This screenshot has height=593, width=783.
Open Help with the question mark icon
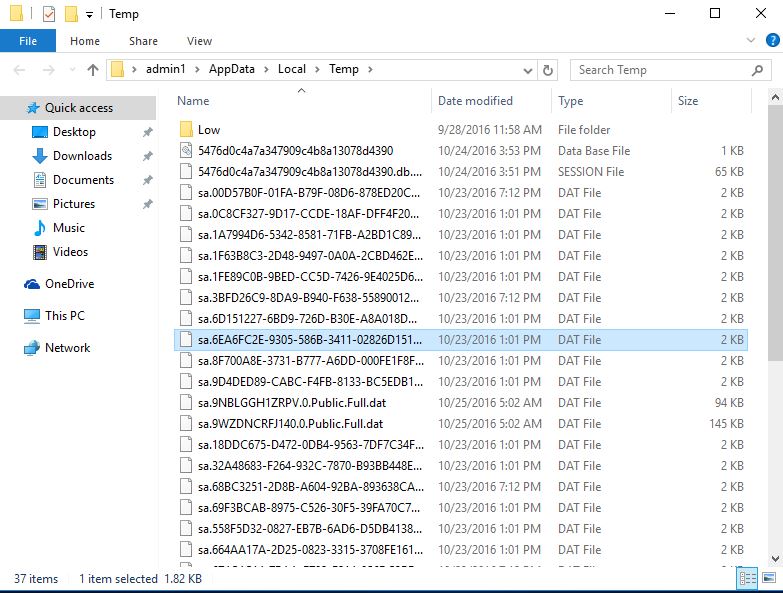tap(772, 40)
